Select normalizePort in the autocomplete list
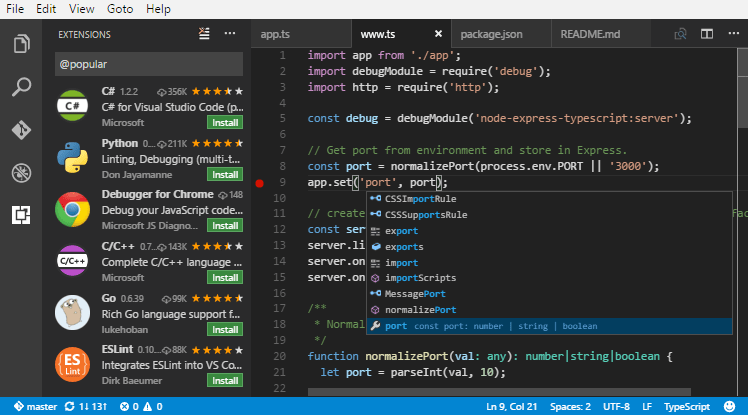 (421, 310)
